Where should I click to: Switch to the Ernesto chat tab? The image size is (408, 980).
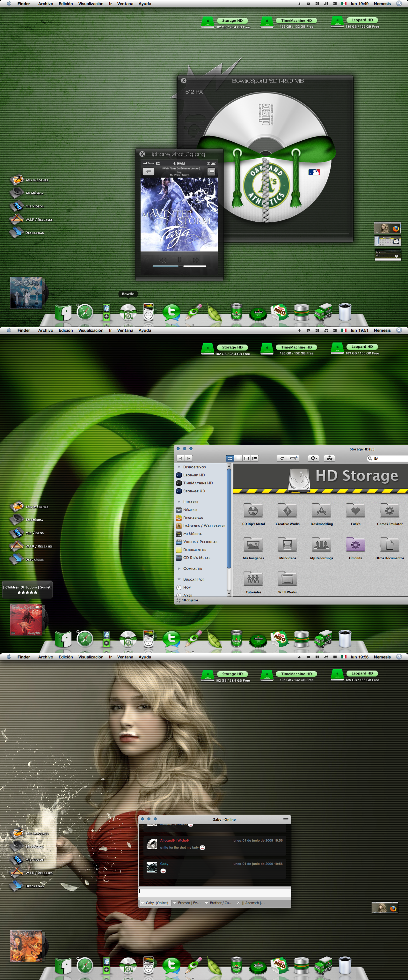tap(187, 903)
